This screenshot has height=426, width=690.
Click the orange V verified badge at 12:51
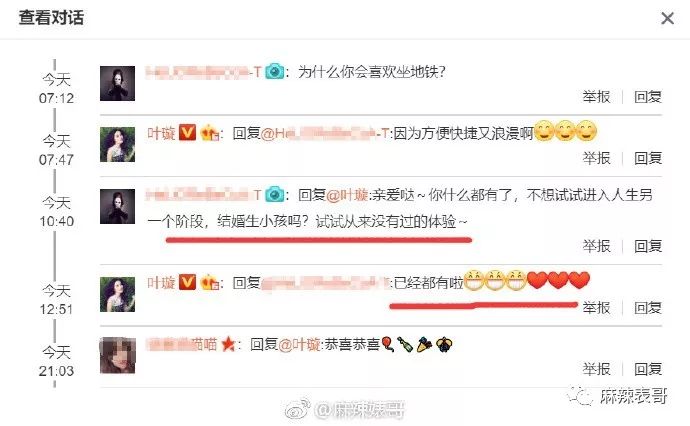(x=187, y=282)
